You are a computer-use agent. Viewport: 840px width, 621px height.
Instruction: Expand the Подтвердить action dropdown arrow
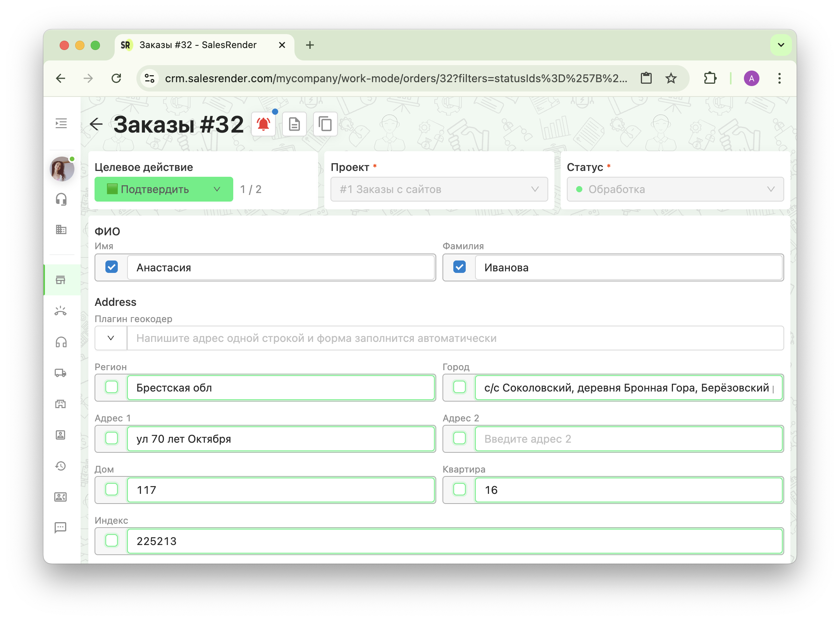pos(217,189)
